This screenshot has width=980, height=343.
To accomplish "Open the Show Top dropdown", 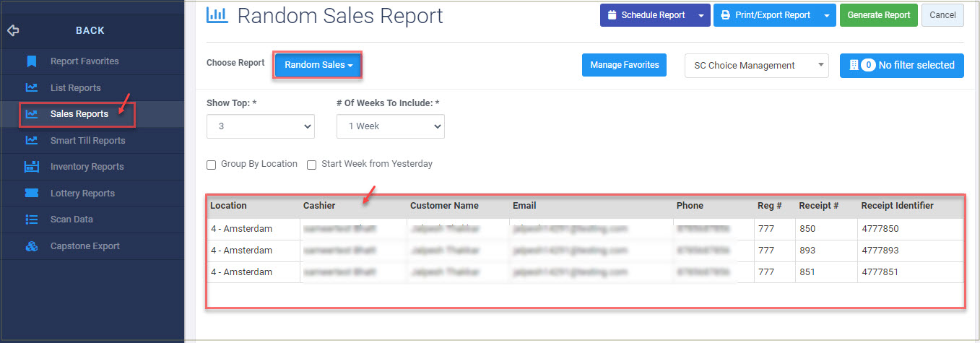I will tap(260, 126).
